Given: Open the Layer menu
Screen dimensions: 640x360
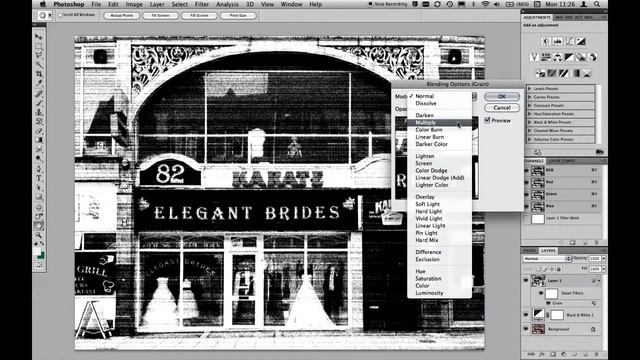Looking at the screenshot, I should click(x=157, y=4).
